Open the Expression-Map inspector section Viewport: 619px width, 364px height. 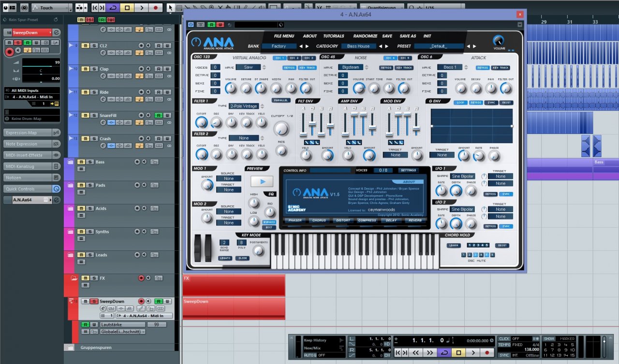click(x=32, y=132)
